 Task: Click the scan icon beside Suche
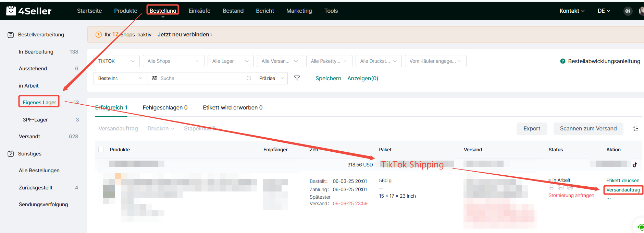pos(155,78)
